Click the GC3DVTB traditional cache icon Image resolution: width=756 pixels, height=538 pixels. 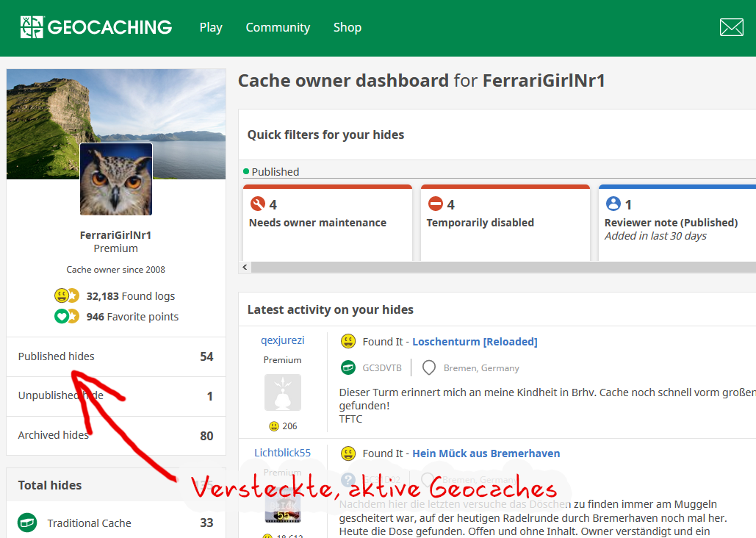pyautogui.click(x=348, y=367)
